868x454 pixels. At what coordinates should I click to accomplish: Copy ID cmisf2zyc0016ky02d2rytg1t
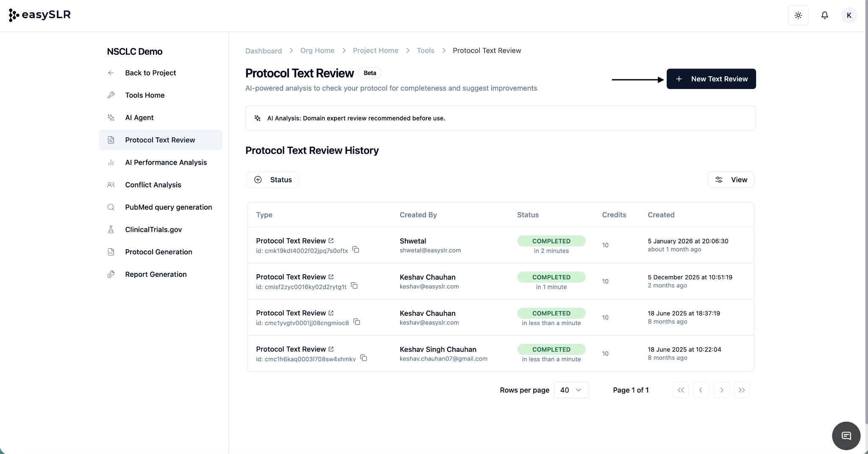tap(354, 286)
